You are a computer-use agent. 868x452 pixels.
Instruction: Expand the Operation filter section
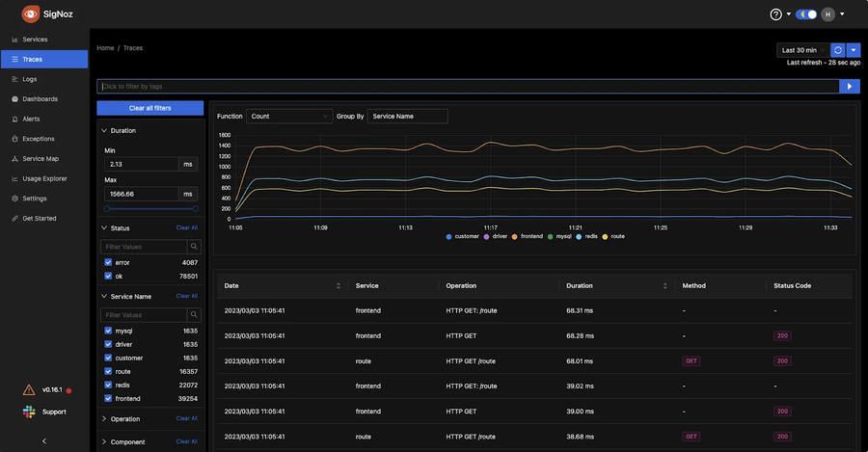click(x=124, y=419)
